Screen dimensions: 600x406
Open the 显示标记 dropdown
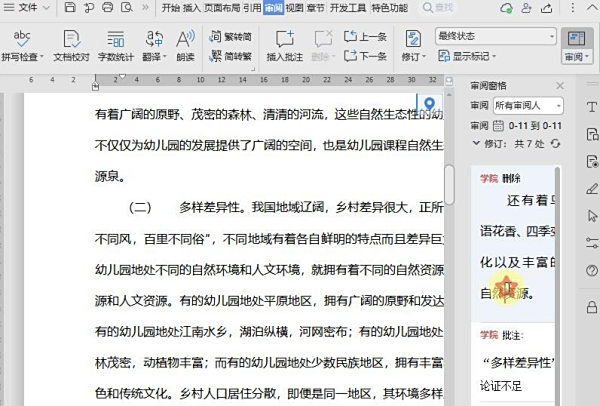pyautogui.click(x=467, y=56)
